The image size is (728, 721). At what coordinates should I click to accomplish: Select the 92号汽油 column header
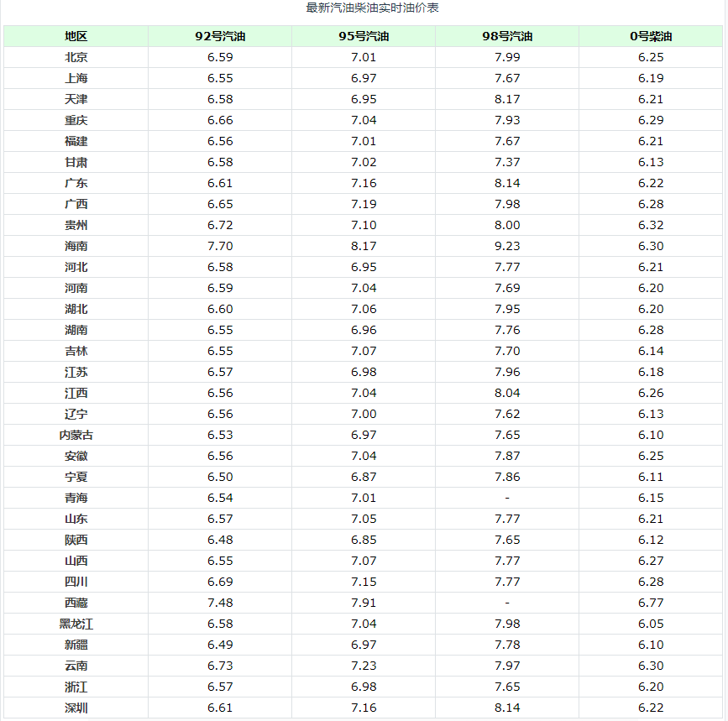tap(220, 36)
